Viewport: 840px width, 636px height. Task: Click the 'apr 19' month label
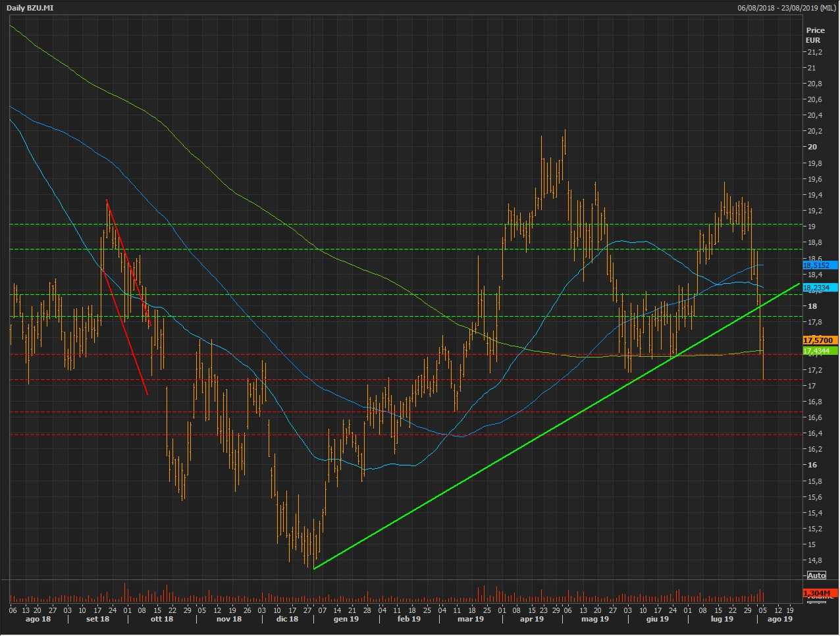tap(532, 619)
